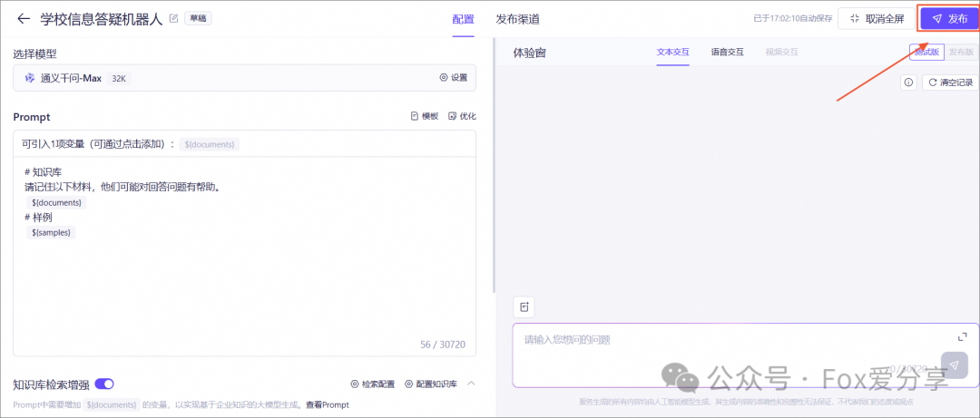The image size is (980, 418).
Task: Clear chat history with 清空记录
Action: (x=951, y=83)
